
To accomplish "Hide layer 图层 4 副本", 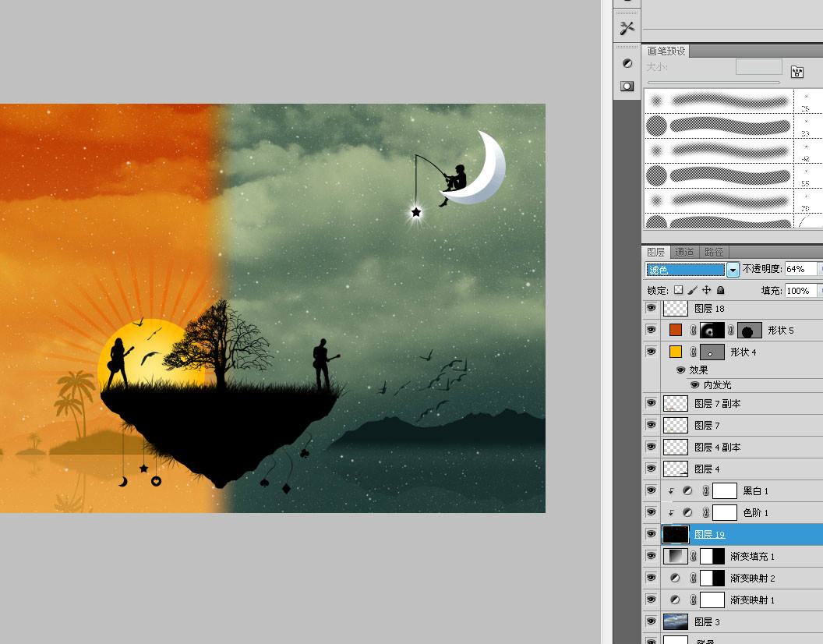I will point(651,447).
